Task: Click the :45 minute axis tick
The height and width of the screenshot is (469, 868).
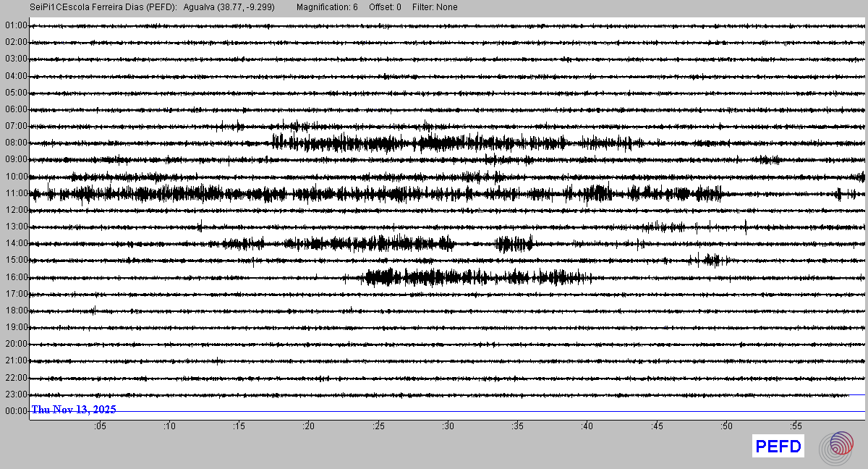Action: coord(656,426)
